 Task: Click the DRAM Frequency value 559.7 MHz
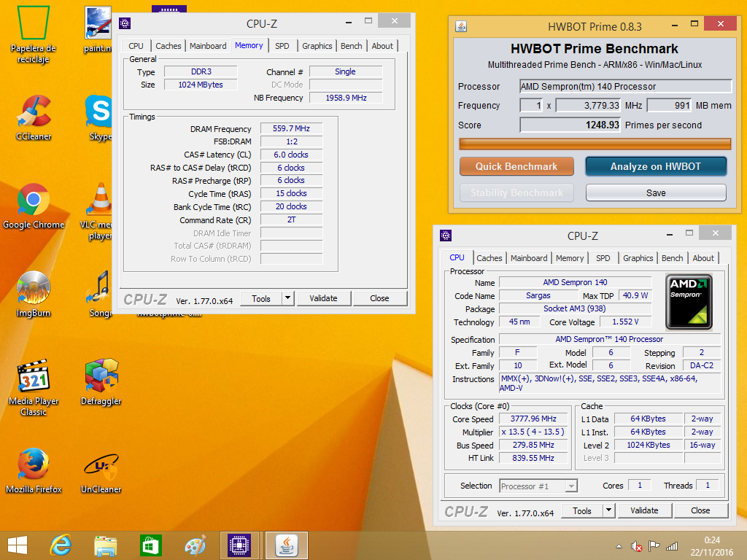click(291, 128)
